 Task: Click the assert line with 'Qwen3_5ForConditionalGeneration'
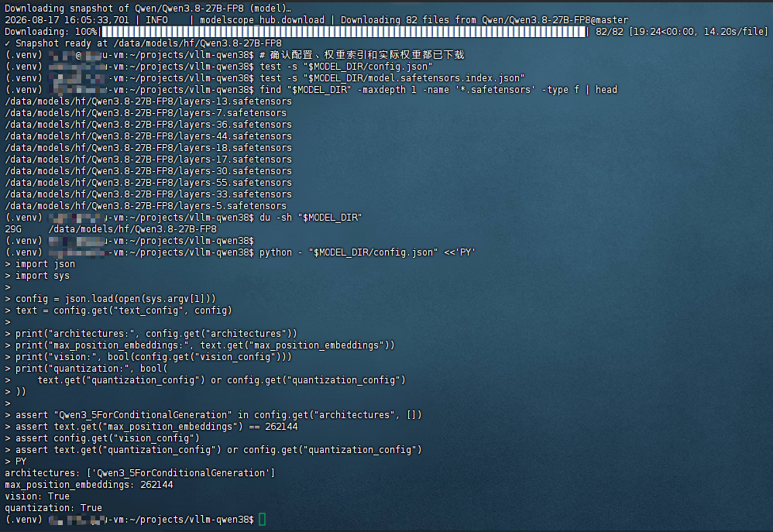pyautogui.click(x=219, y=414)
